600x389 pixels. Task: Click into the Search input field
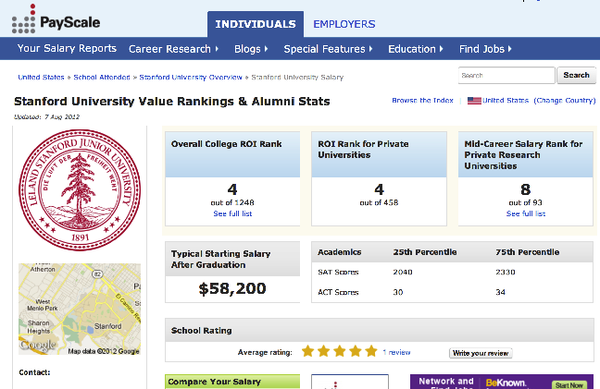(x=506, y=75)
